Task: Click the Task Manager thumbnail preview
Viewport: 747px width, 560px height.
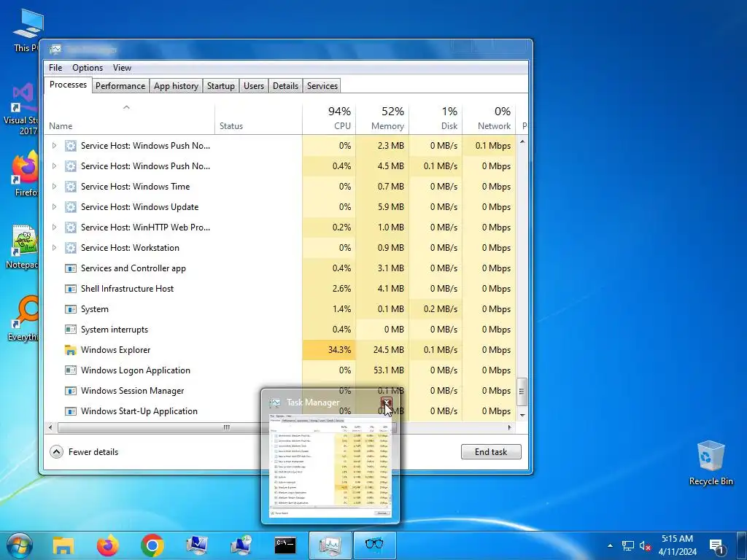Action: pyautogui.click(x=330, y=467)
